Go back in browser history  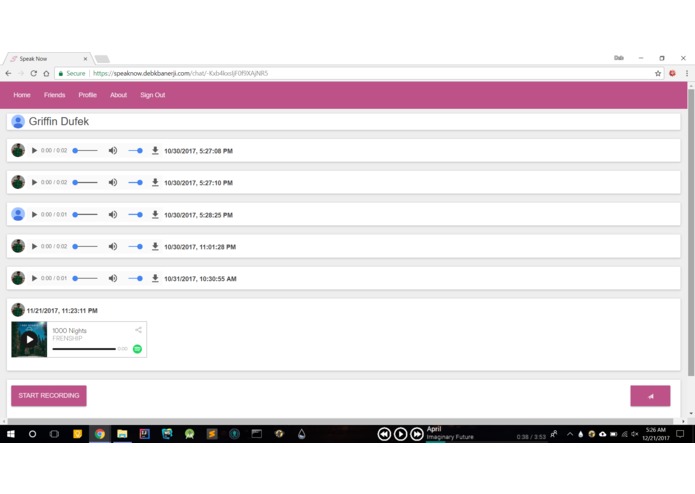click(8, 74)
